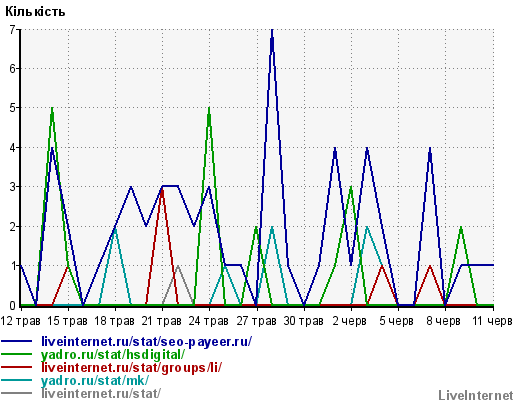
Task: Click the gray legend line swatch
Action: [17, 393]
